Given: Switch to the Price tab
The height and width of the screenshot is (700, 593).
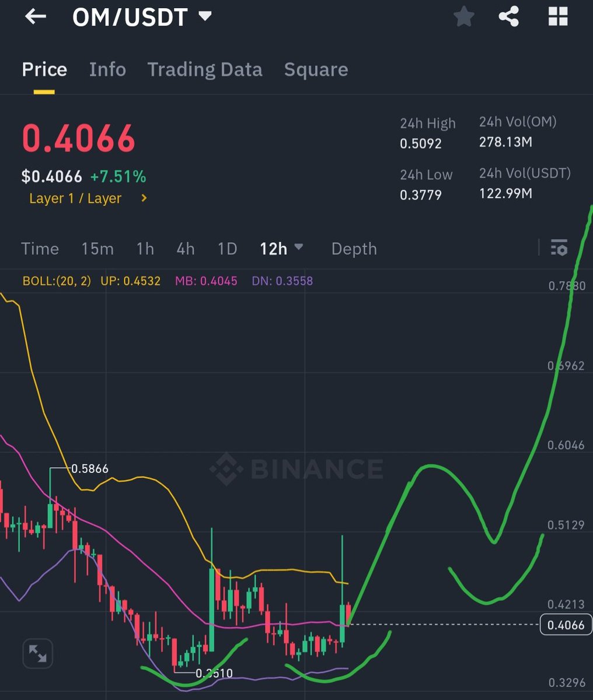Looking at the screenshot, I should [x=44, y=69].
